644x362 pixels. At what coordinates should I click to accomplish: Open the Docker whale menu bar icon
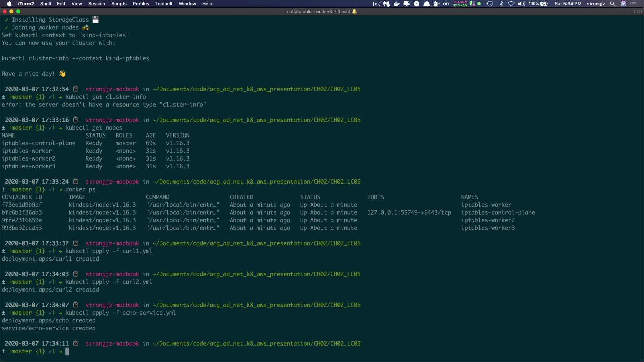396,4
